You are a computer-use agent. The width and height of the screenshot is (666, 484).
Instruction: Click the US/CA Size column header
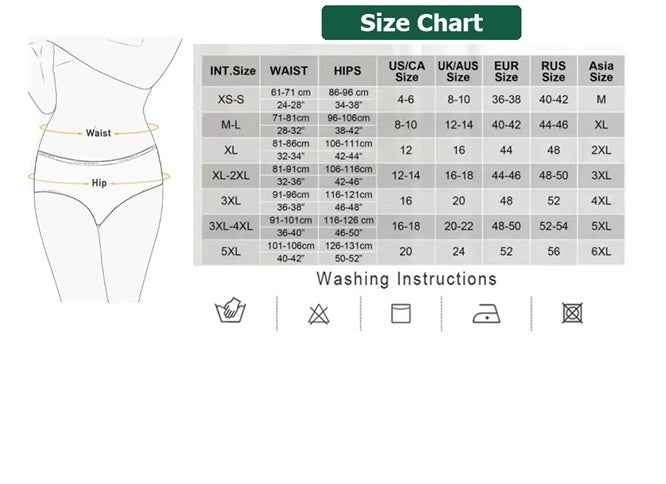[x=406, y=71]
